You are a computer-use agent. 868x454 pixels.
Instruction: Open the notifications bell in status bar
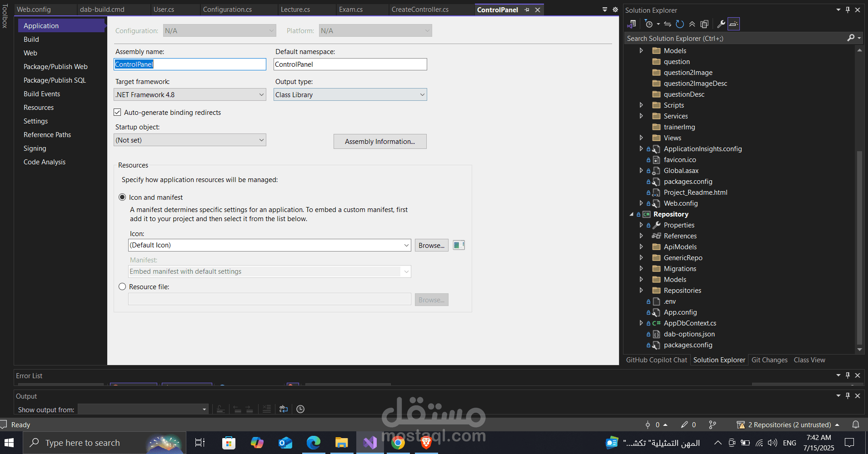coord(856,424)
